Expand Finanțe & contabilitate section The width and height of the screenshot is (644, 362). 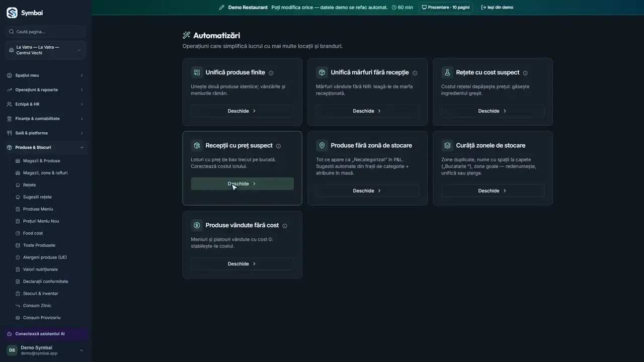(45, 119)
